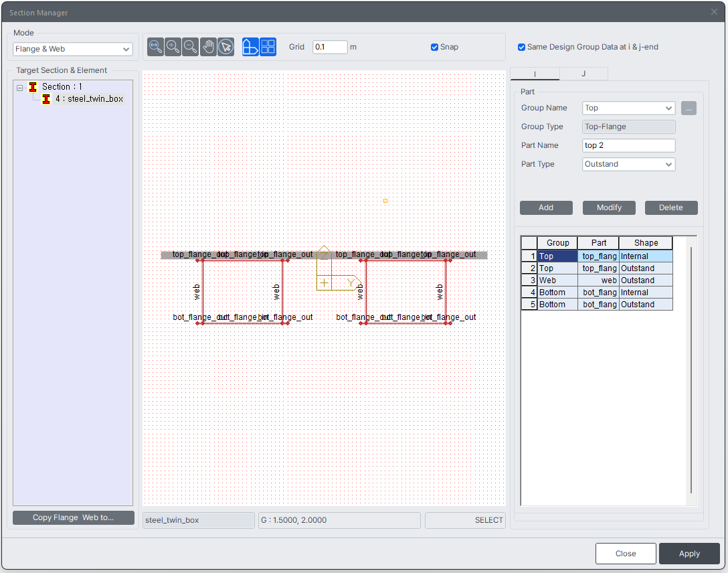Viewport: 728px width, 573px height.
Task: Close the Section Manager dialog via X
Action: (x=714, y=12)
